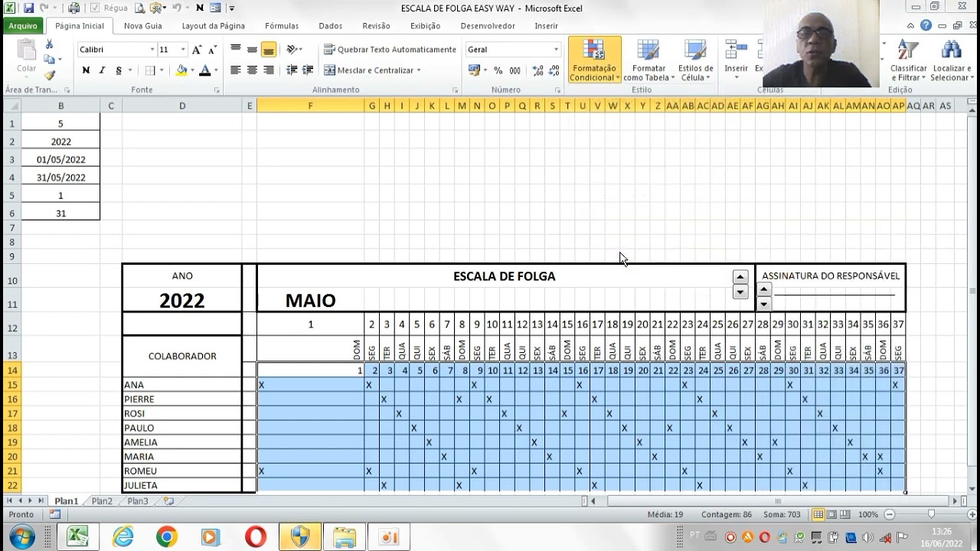Decrease decimal places
Screen dimensions: 980x551
tap(554, 70)
